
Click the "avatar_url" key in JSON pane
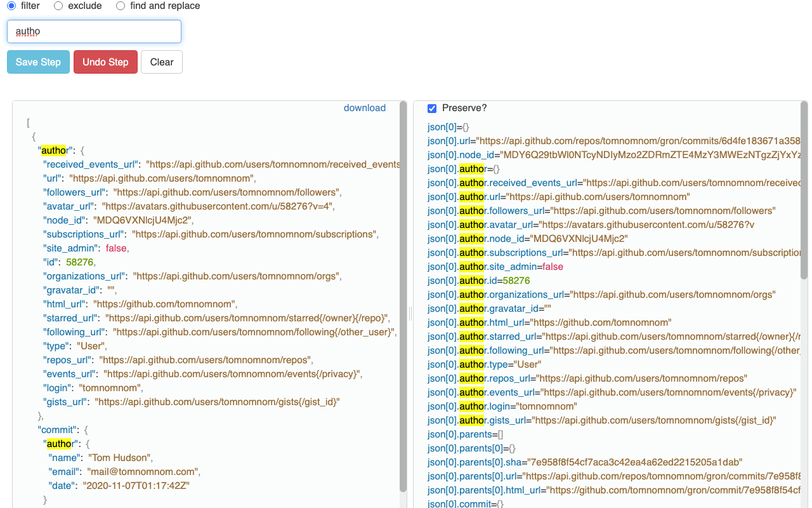click(70, 206)
